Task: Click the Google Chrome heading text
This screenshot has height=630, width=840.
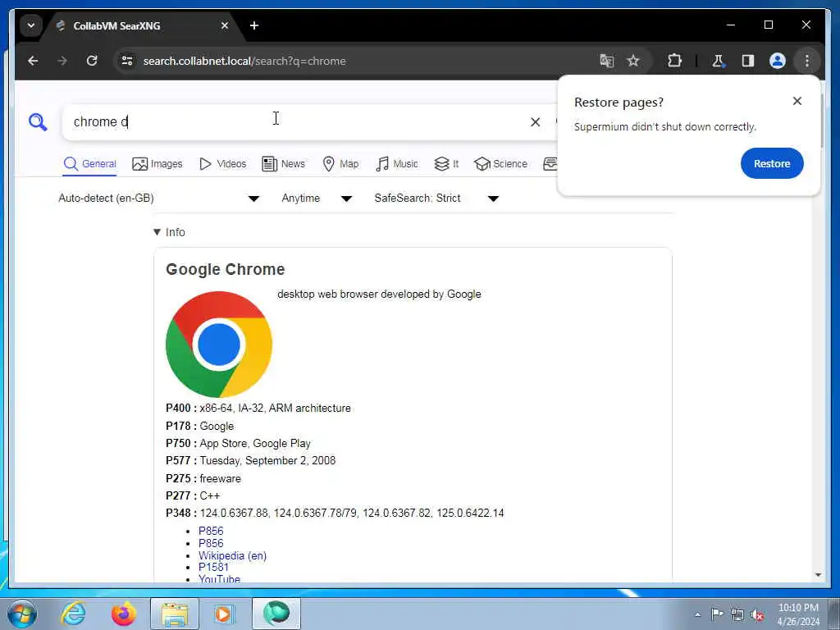Action: point(226,269)
